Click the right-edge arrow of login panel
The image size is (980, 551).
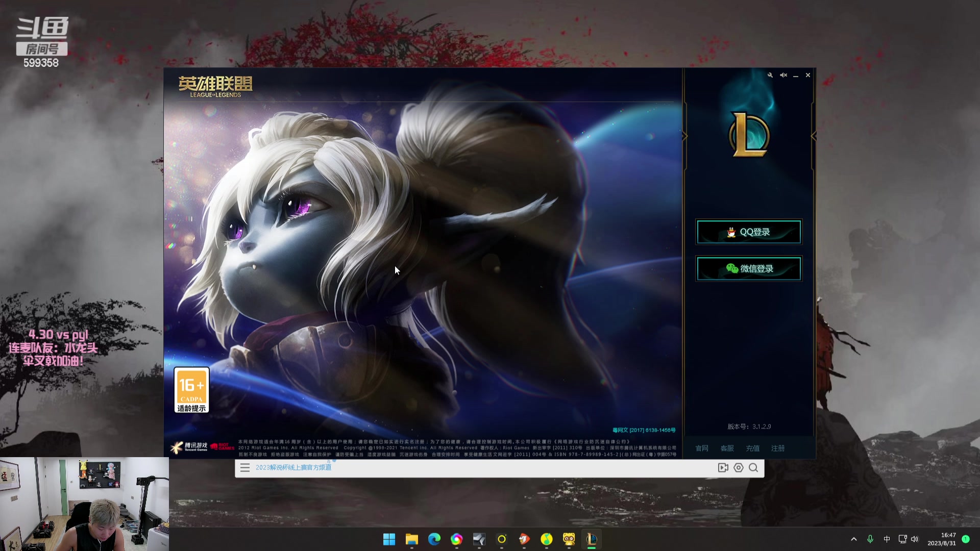click(813, 136)
